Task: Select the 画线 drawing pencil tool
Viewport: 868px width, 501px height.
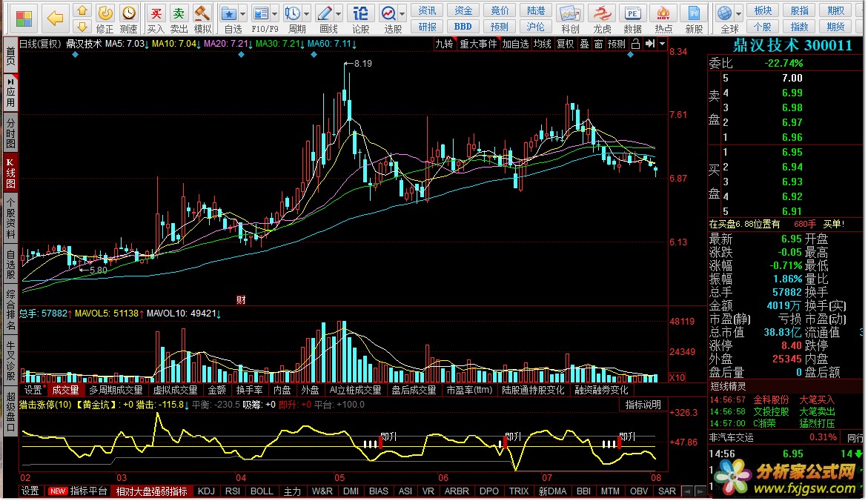Action: point(325,19)
